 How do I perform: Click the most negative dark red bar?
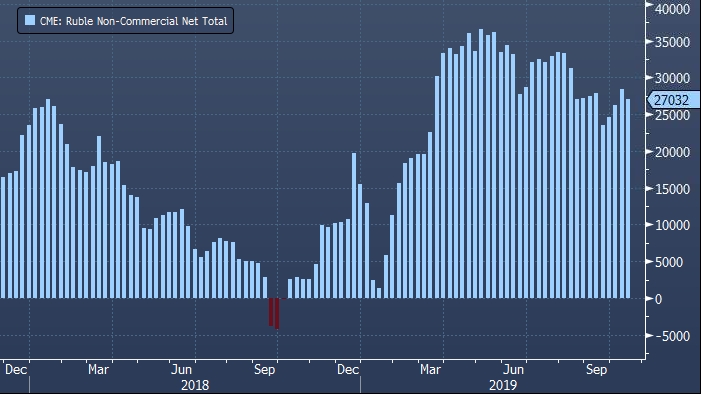pos(277,314)
